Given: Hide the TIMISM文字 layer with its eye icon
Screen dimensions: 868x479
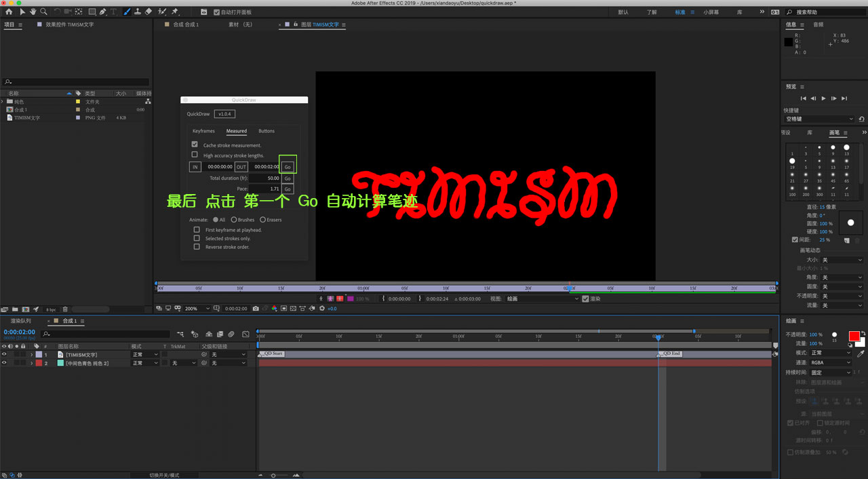Looking at the screenshot, I should click(x=4, y=355).
